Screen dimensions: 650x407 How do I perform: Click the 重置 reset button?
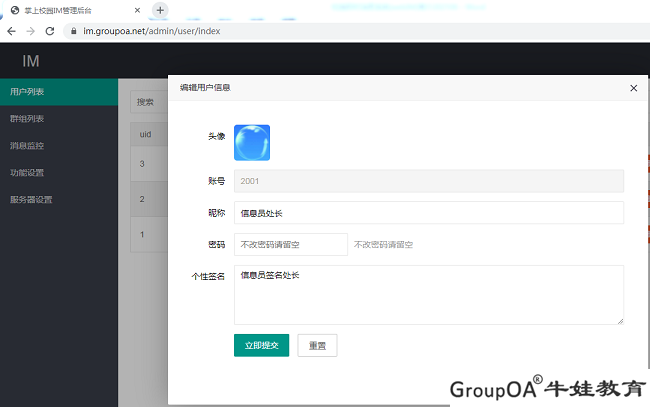point(317,345)
